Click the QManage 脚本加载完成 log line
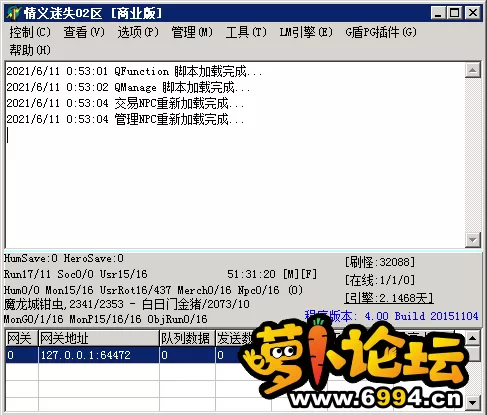 128,87
